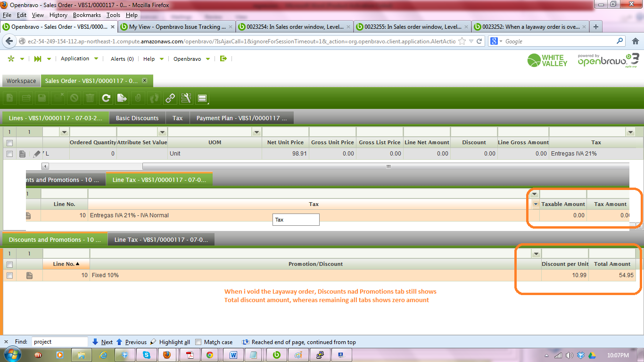Open Skype from the taskbar
Screen dimensions: 644x362
tap(147, 355)
